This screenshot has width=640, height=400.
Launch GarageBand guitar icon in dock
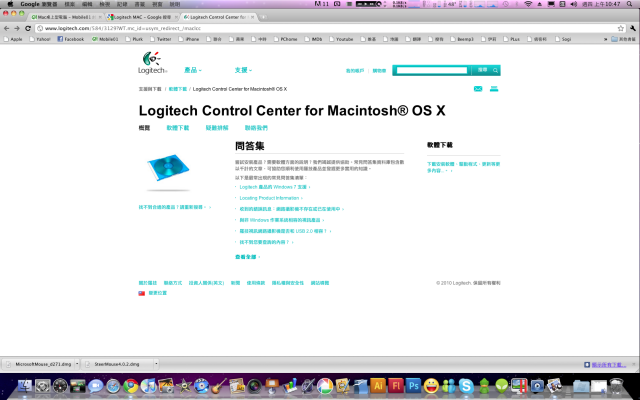[x=219, y=386]
